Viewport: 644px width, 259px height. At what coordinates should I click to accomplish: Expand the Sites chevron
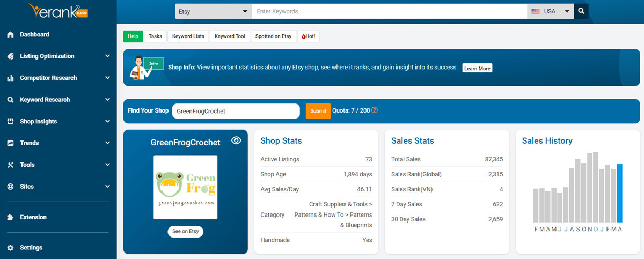tap(107, 187)
